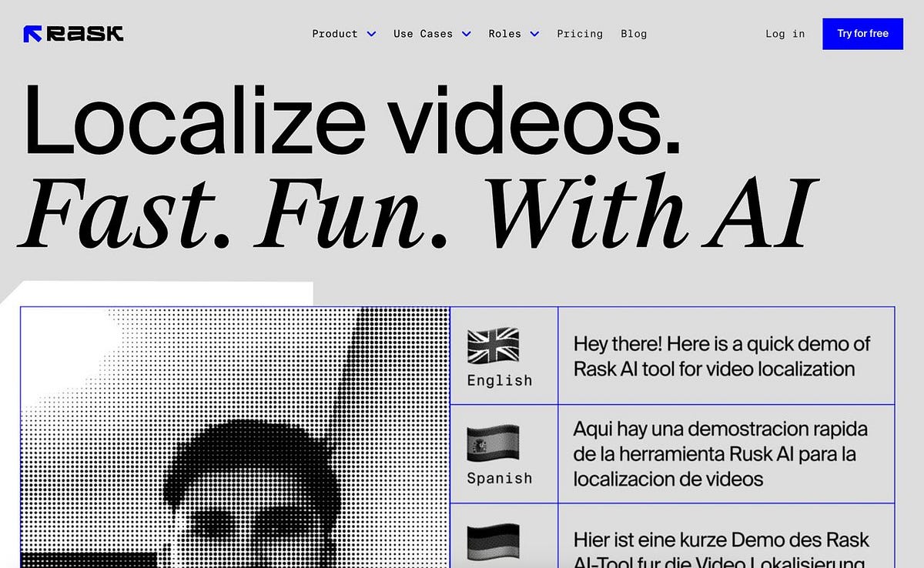Open the Blog link
924x568 pixels.
coord(634,34)
